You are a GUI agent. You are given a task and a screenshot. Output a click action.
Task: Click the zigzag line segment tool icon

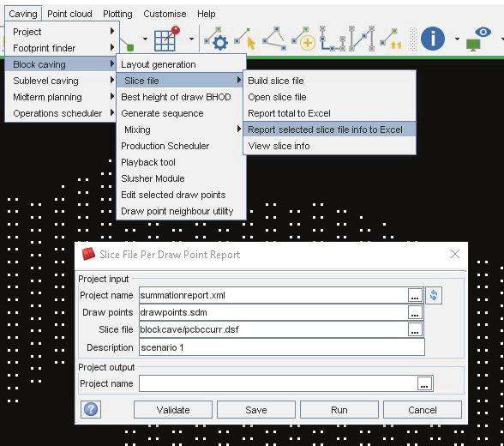(x=362, y=39)
